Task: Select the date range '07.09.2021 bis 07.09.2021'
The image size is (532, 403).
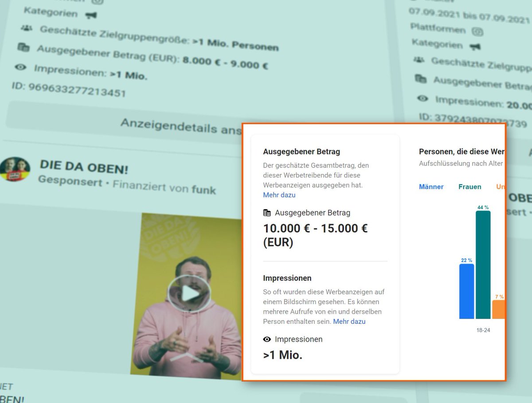Action: pos(469,15)
